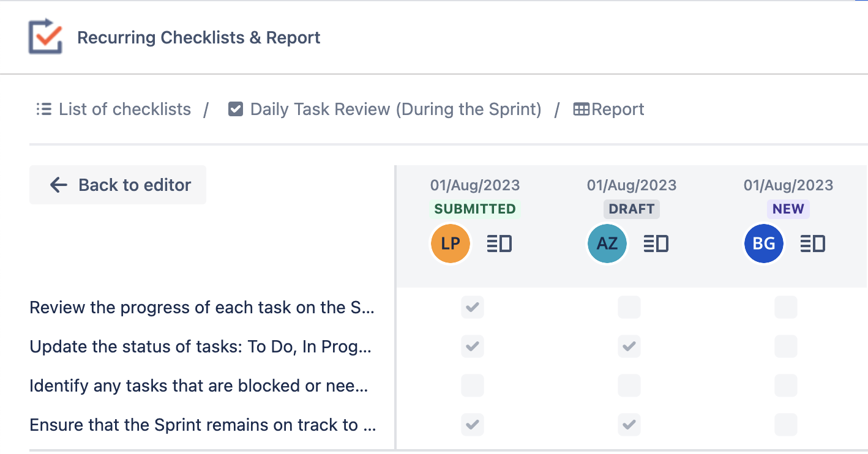Screen dimensions: 868x454
Task: Click the Back to editor button
Action: point(118,185)
